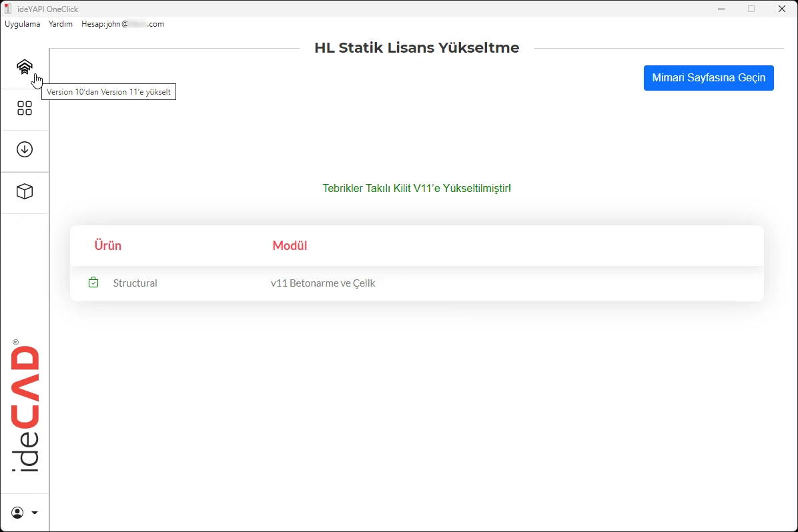
Task: Open the Uygulama menu
Action: [23, 24]
